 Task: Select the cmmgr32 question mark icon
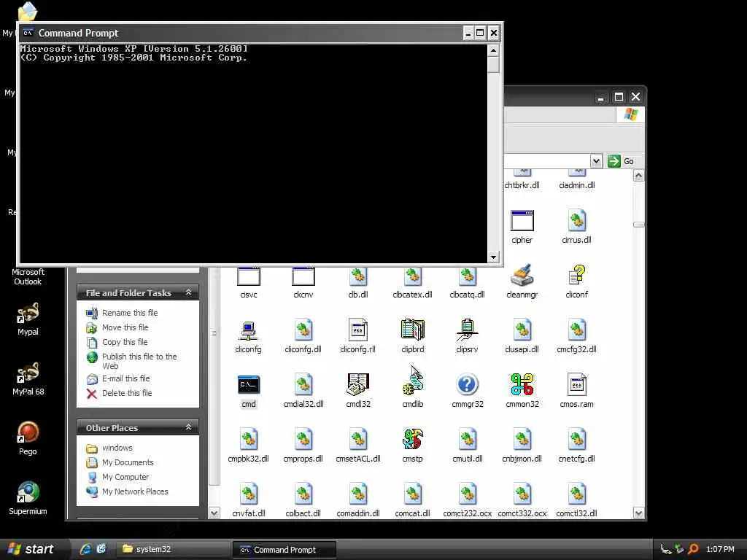click(x=468, y=384)
